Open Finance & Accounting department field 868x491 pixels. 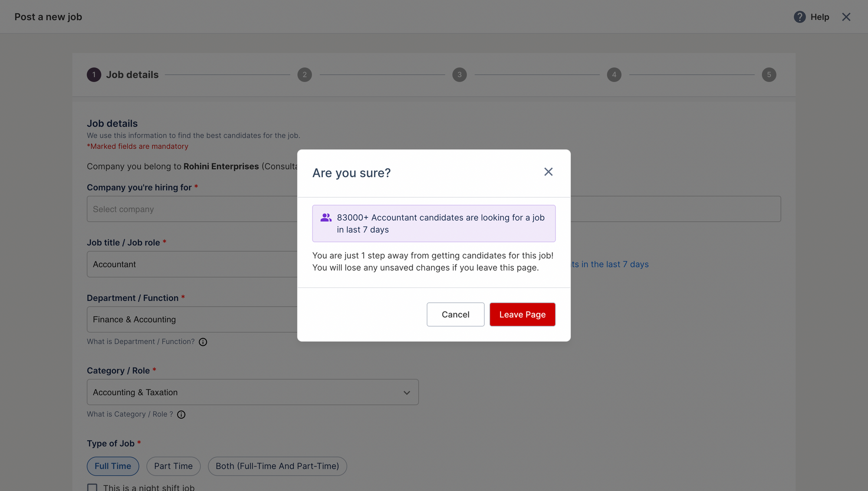click(x=191, y=320)
